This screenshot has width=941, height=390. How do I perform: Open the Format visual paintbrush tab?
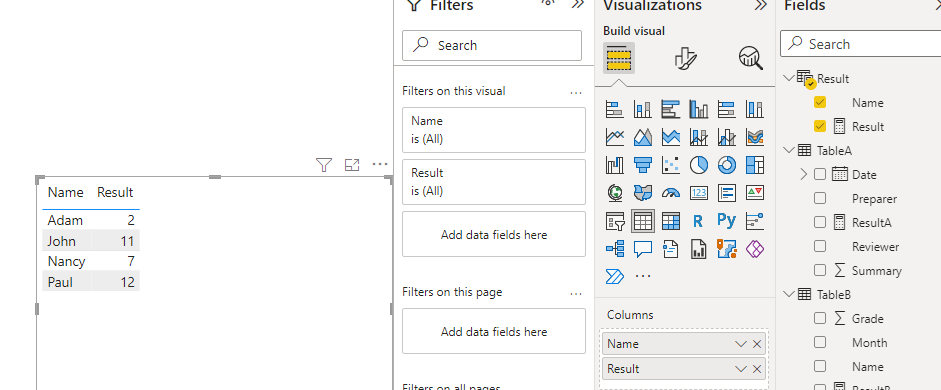click(x=685, y=58)
